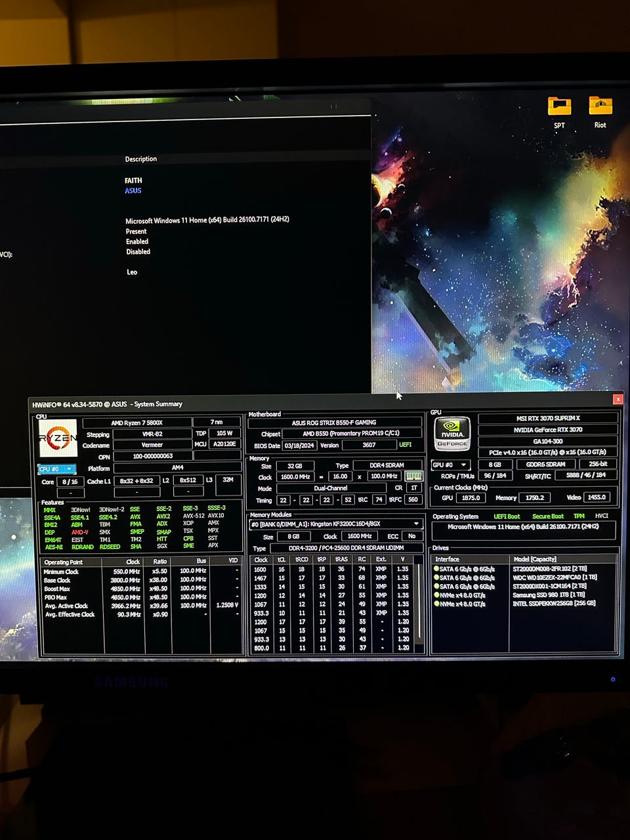The width and height of the screenshot is (630, 840).
Task: Click the Dual-Channel mode field
Action: 331,488
